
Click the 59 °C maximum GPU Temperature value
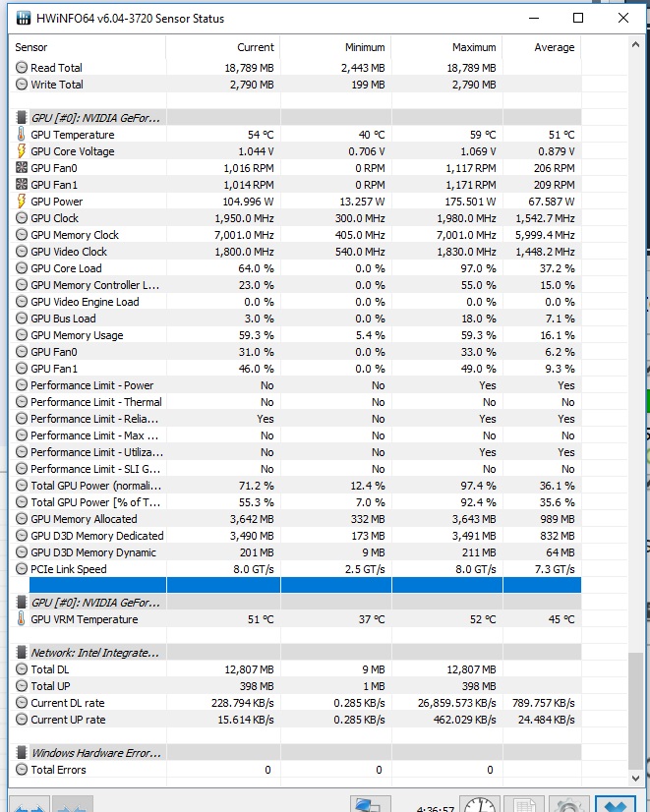pyautogui.click(x=483, y=135)
